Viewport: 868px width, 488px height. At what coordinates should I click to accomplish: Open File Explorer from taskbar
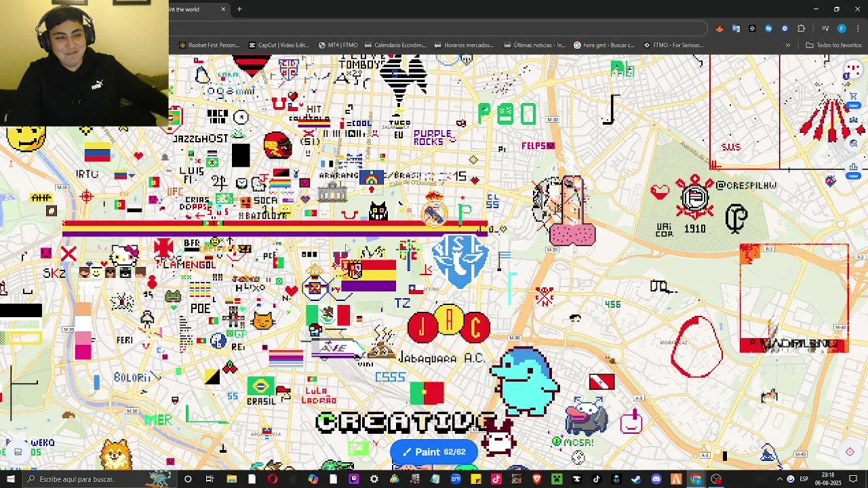click(x=231, y=479)
